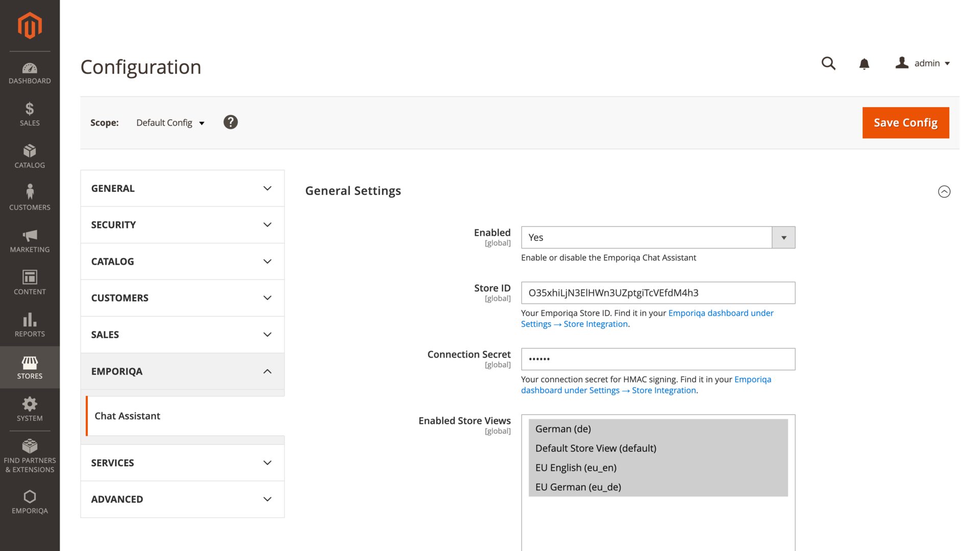
Task: Open the Dashboard from the sidebar
Action: 30,71
